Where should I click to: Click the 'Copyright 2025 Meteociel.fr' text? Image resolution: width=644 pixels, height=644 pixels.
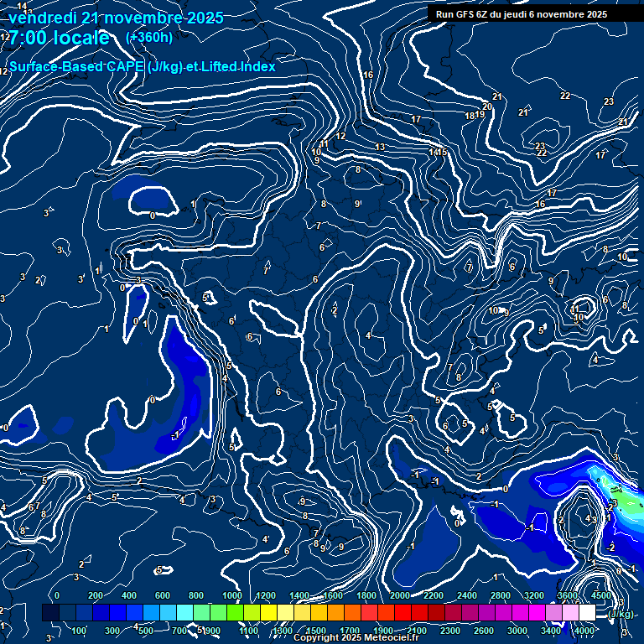pyautogui.click(x=356, y=637)
